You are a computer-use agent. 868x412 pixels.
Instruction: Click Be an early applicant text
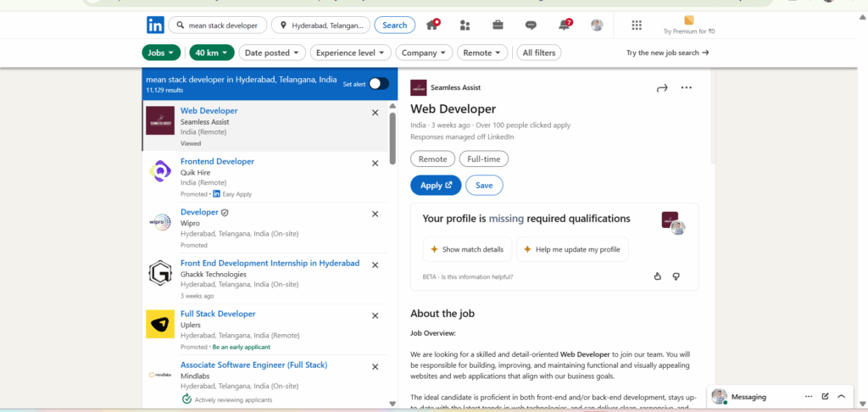[242, 348]
